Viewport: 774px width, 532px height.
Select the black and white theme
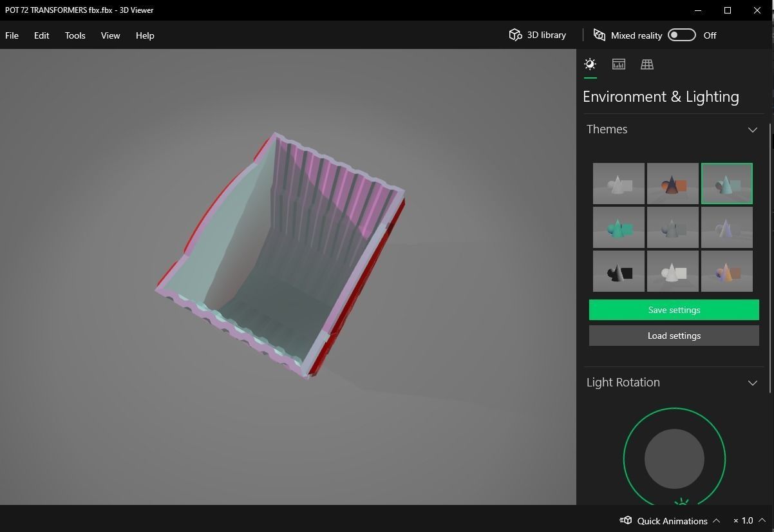[619, 271]
